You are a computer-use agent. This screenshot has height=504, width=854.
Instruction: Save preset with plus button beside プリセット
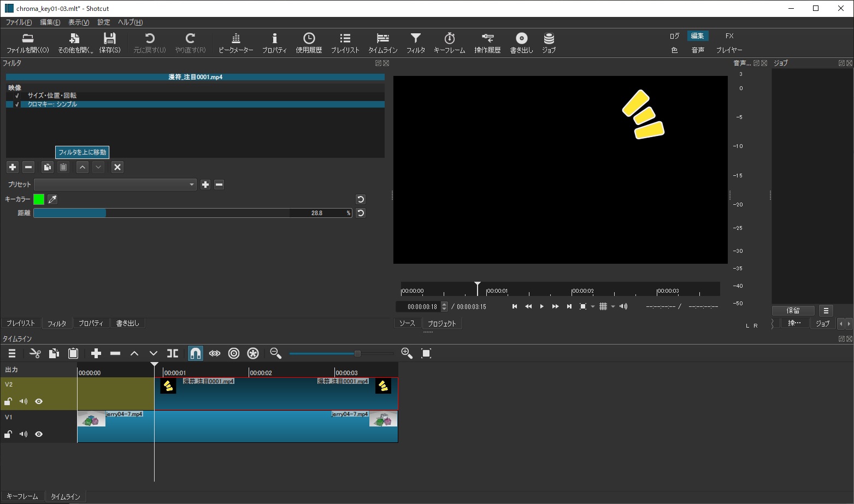tap(205, 185)
